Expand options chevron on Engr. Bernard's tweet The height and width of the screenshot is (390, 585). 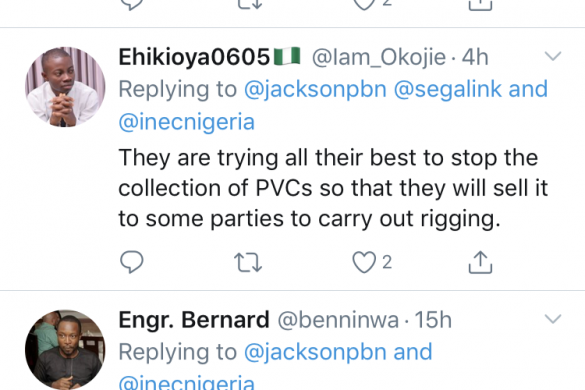coord(553,319)
